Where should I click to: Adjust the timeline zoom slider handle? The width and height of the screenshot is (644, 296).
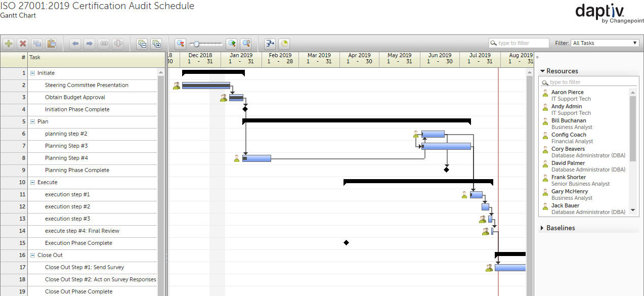[196, 44]
